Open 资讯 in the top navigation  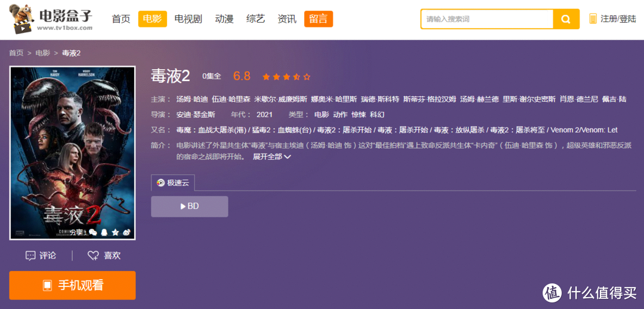click(x=287, y=19)
